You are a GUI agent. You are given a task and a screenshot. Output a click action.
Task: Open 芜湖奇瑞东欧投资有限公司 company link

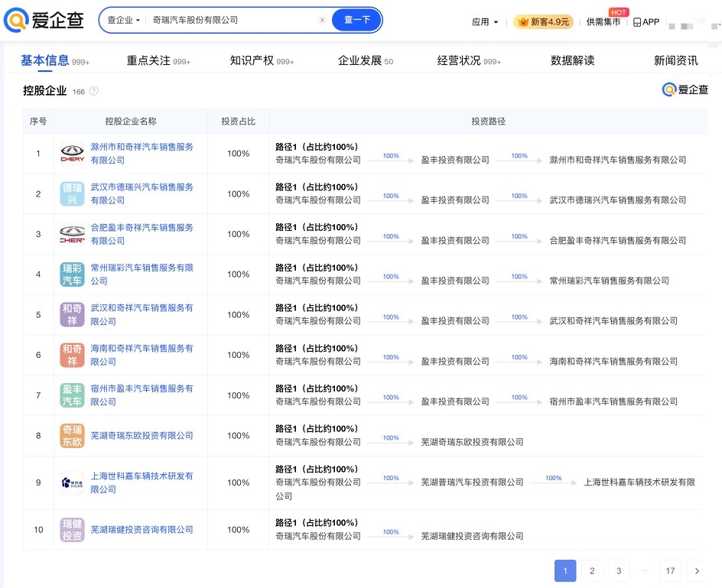pos(141,436)
